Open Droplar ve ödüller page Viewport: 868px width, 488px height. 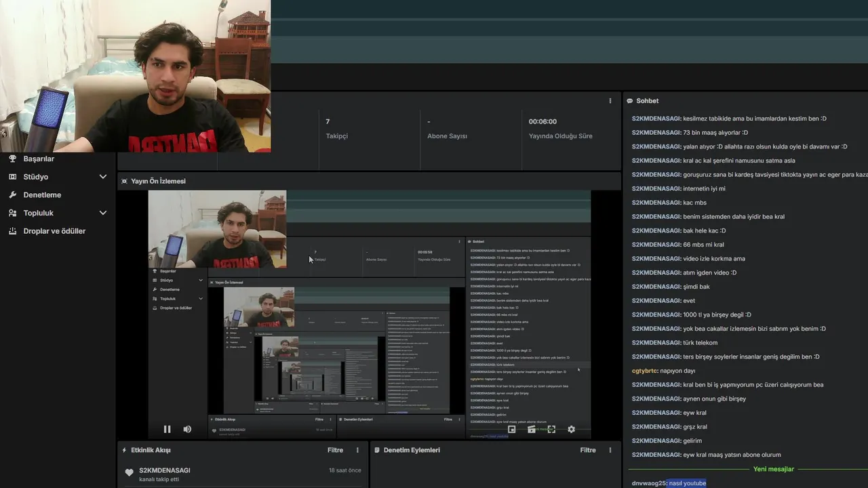(x=54, y=231)
